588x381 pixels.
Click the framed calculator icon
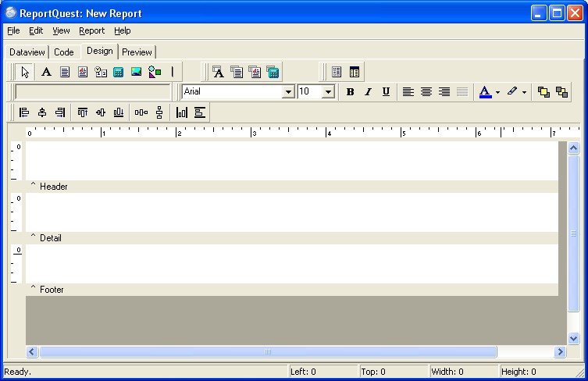pos(273,72)
